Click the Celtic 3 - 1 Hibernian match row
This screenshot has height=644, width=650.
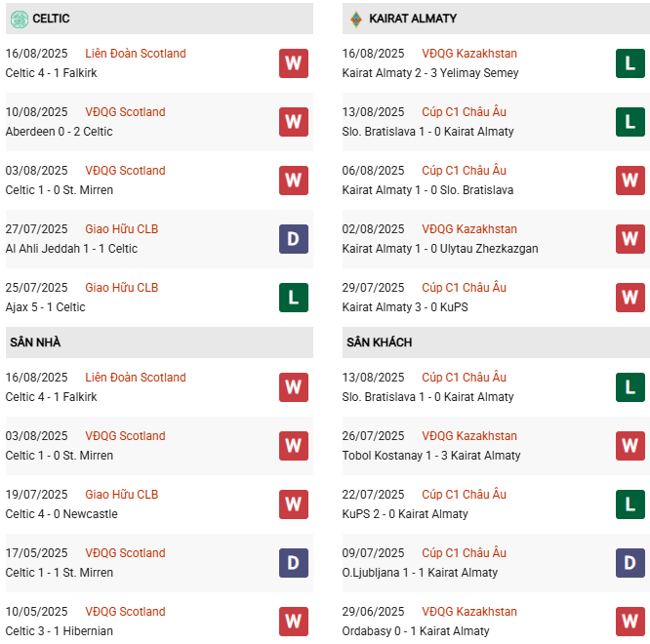pos(59,631)
